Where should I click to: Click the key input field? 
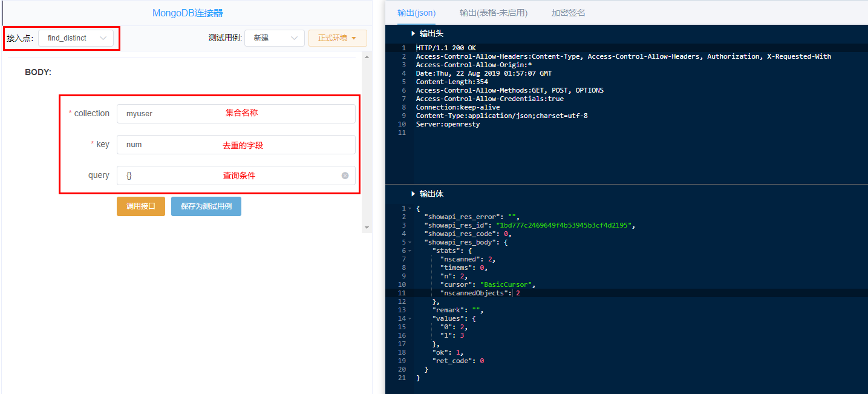pos(236,145)
